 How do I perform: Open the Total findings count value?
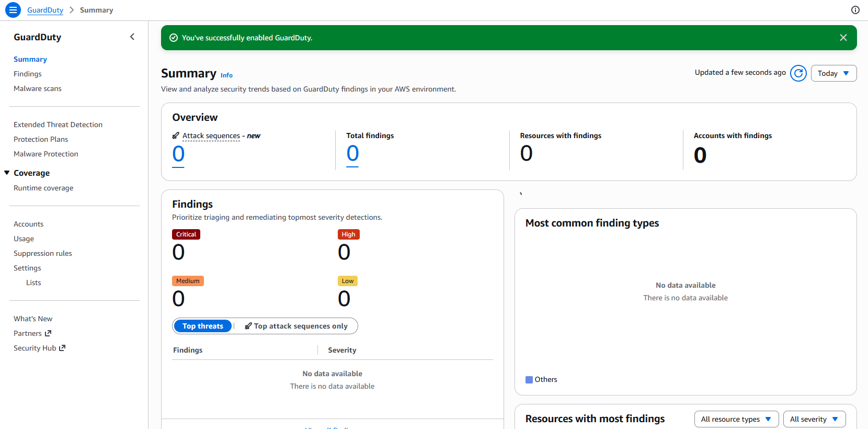[352, 154]
